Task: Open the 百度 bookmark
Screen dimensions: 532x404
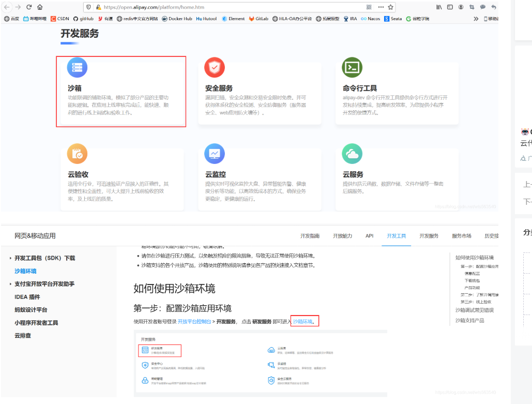Action: pyautogui.click(x=11, y=19)
